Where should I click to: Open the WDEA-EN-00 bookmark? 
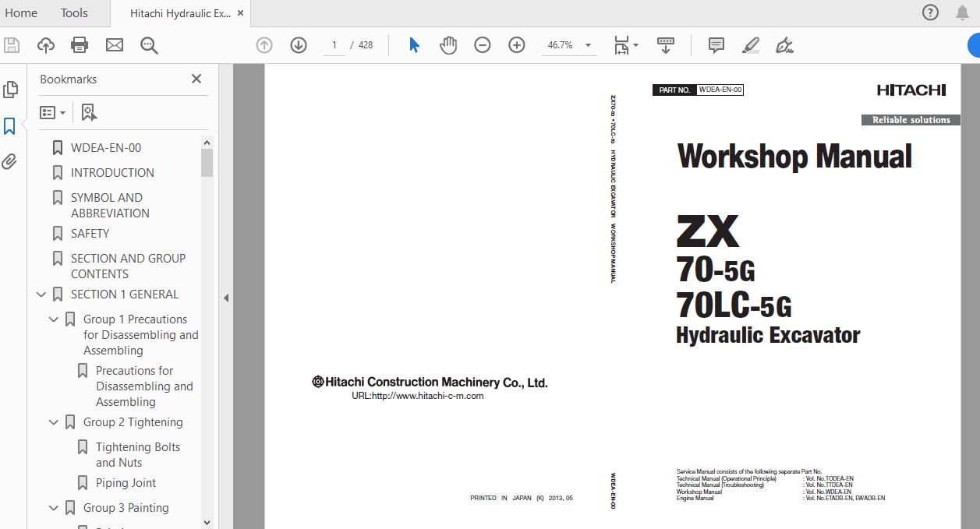coord(106,148)
